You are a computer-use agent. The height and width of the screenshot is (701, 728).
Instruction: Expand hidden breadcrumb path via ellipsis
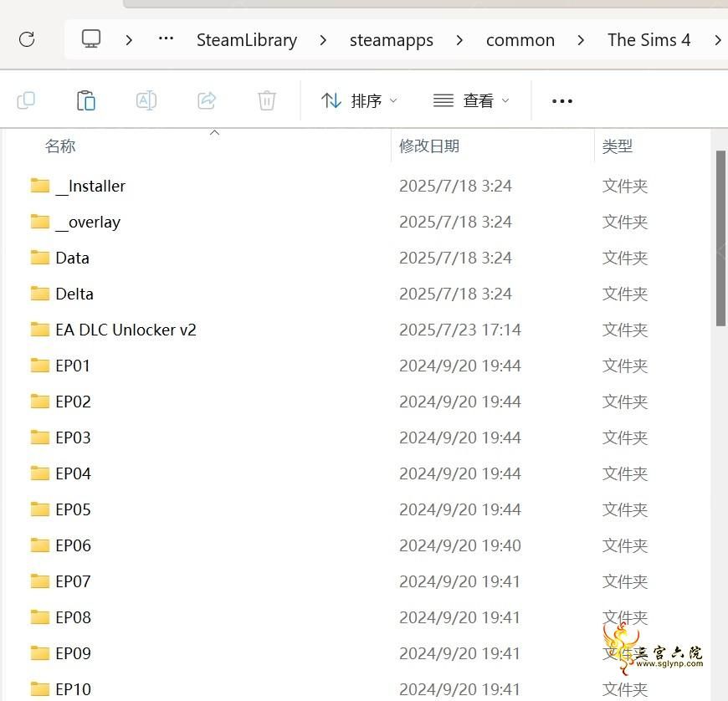(166, 38)
